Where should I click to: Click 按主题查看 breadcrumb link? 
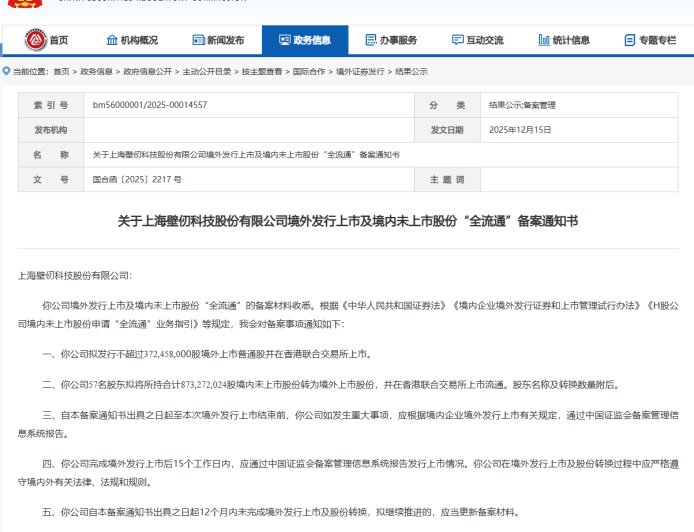[262, 71]
